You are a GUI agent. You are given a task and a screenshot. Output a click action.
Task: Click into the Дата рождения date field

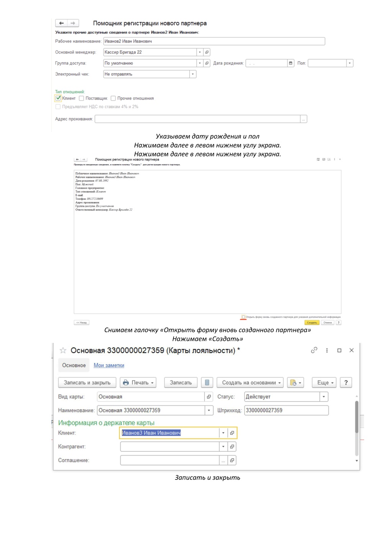[x=267, y=63]
